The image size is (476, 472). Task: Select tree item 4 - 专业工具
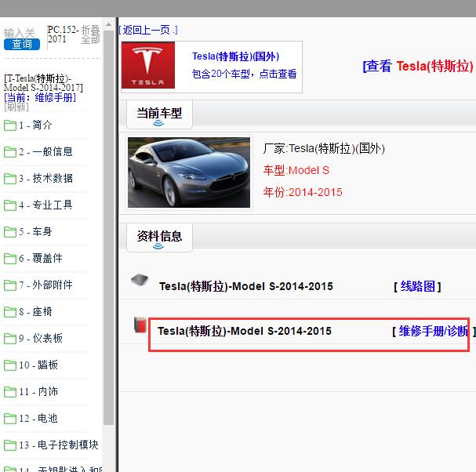pyautogui.click(x=45, y=205)
